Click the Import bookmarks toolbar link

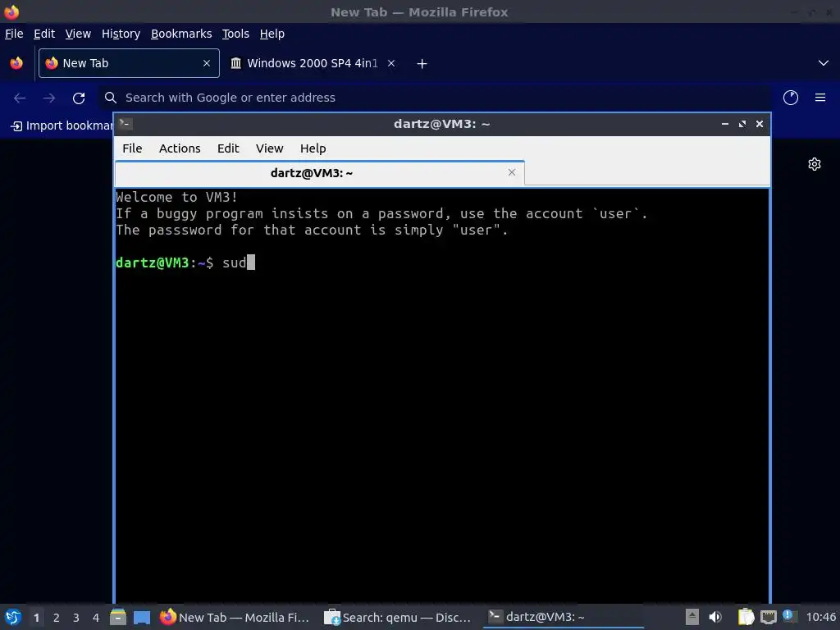pos(62,126)
